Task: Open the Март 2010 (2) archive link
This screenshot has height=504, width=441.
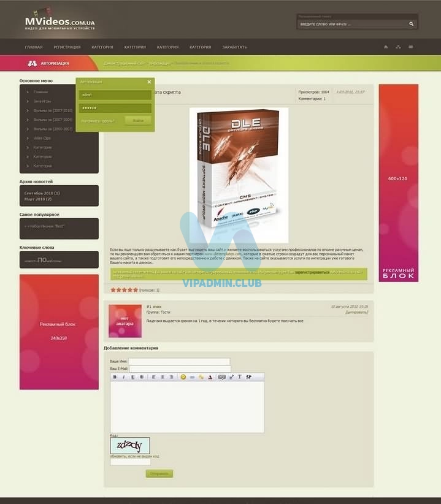Action: tap(38, 199)
